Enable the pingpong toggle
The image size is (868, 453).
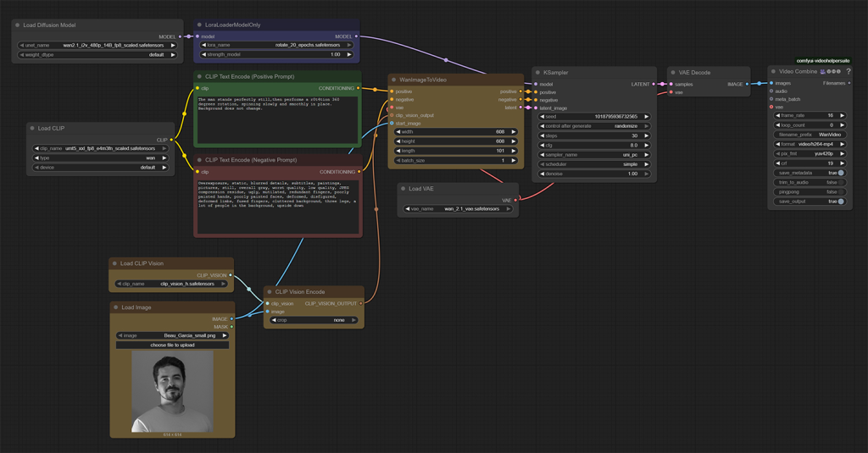(x=840, y=192)
